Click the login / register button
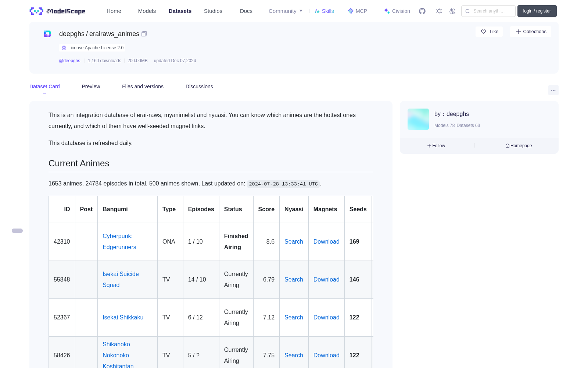Image resolution: width=588 pixels, height=368 pixels. [537, 11]
